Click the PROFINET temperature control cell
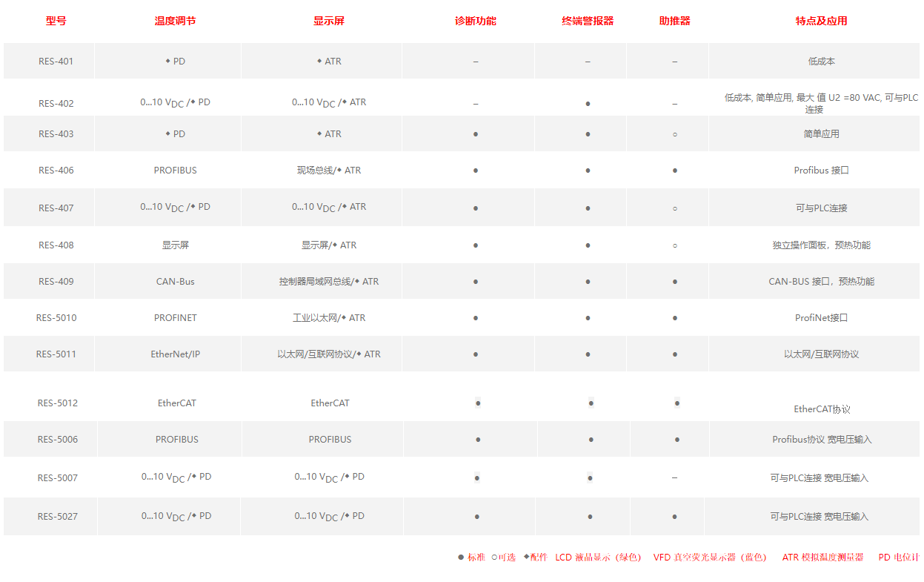Viewport: 924px width, 582px height. [176, 318]
